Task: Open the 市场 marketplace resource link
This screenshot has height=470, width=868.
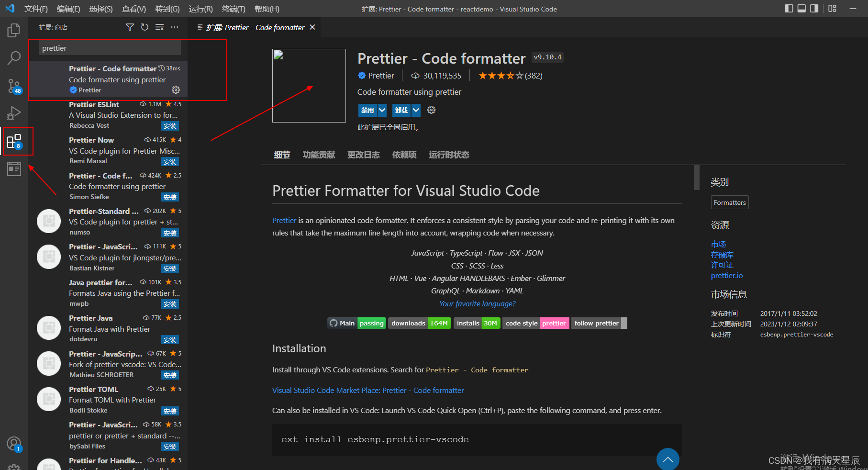Action: point(718,244)
